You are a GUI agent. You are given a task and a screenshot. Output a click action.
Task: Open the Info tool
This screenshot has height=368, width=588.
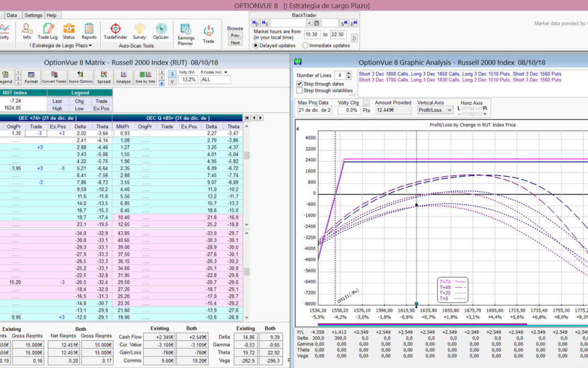point(27,31)
